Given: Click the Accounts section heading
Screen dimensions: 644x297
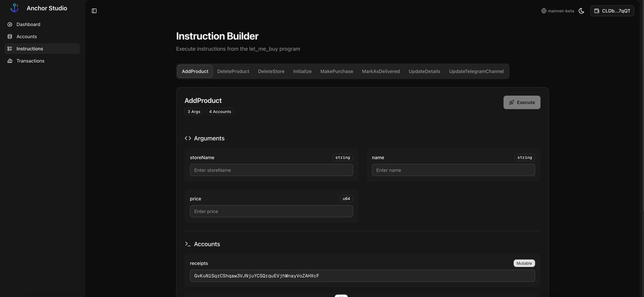Looking at the screenshot, I should (x=207, y=244).
